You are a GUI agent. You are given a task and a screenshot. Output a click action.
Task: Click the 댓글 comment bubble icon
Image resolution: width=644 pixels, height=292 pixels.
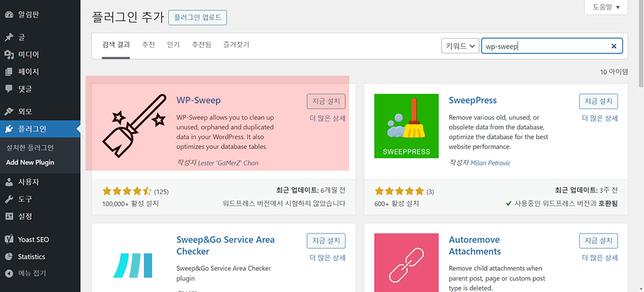pyautogui.click(x=9, y=89)
